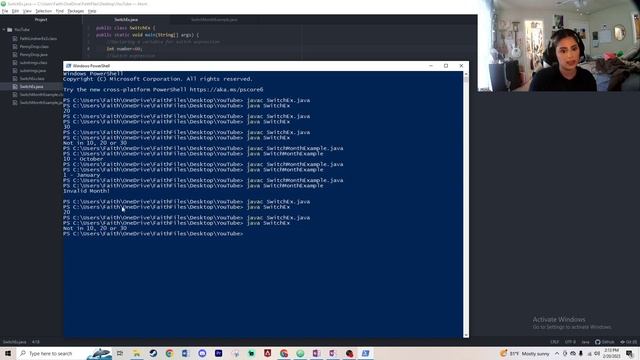This screenshot has width=640, height=360.
Task: Open File Explorer from the taskbar
Action: (x=136, y=353)
